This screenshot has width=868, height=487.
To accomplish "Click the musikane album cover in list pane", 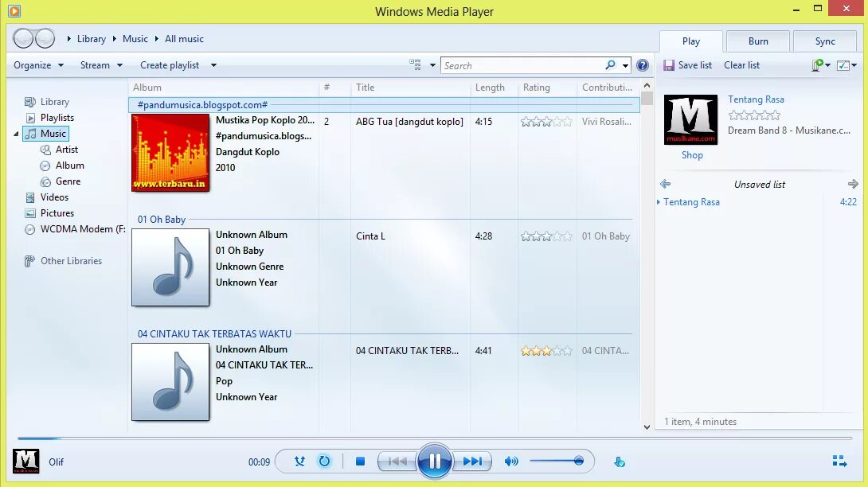I will coord(691,119).
